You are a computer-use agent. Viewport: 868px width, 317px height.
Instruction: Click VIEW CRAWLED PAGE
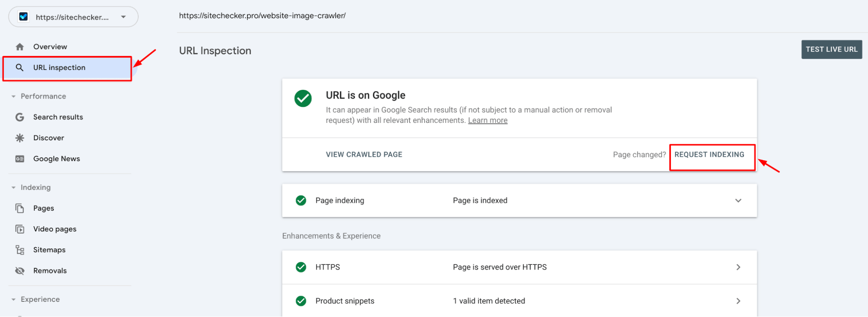coord(364,155)
